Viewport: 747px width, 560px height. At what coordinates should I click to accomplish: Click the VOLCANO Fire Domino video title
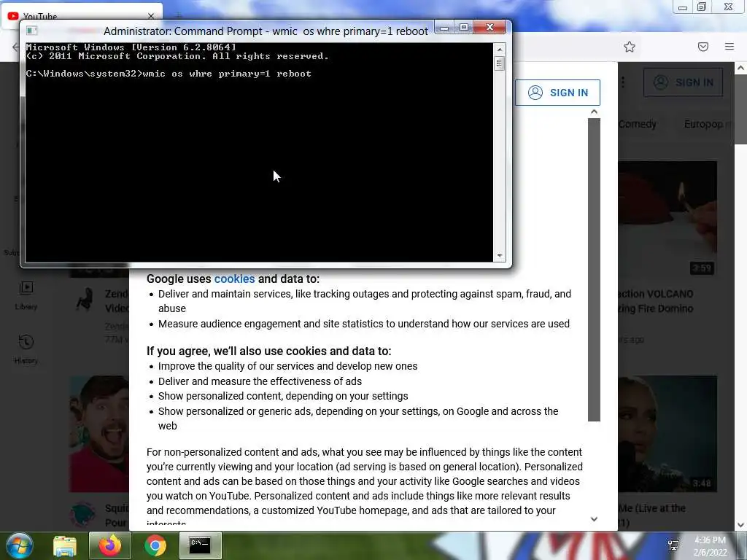pyautogui.click(x=656, y=301)
